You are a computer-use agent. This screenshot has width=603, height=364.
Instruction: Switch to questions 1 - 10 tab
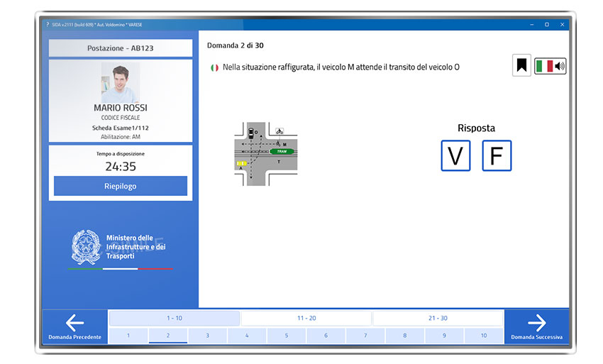[x=175, y=319]
